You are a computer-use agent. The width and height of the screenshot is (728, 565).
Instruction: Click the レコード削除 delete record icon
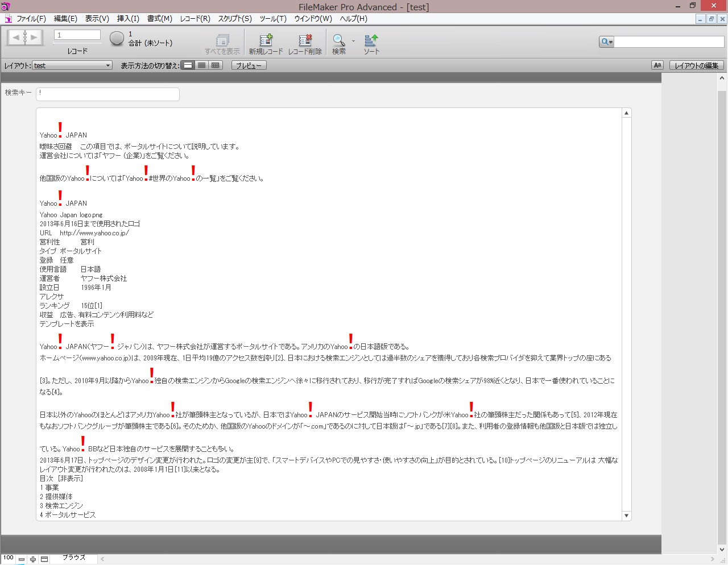pyautogui.click(x=305, y=40)
